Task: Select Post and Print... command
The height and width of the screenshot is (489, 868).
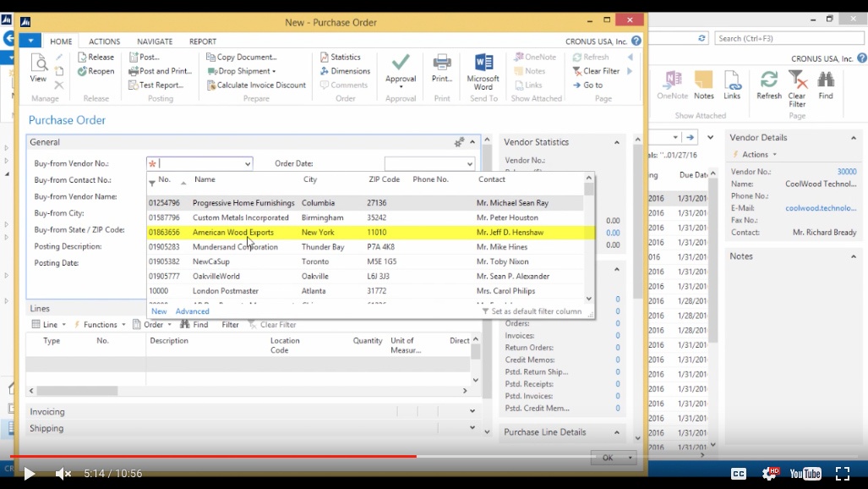Action: click(160, 71)
